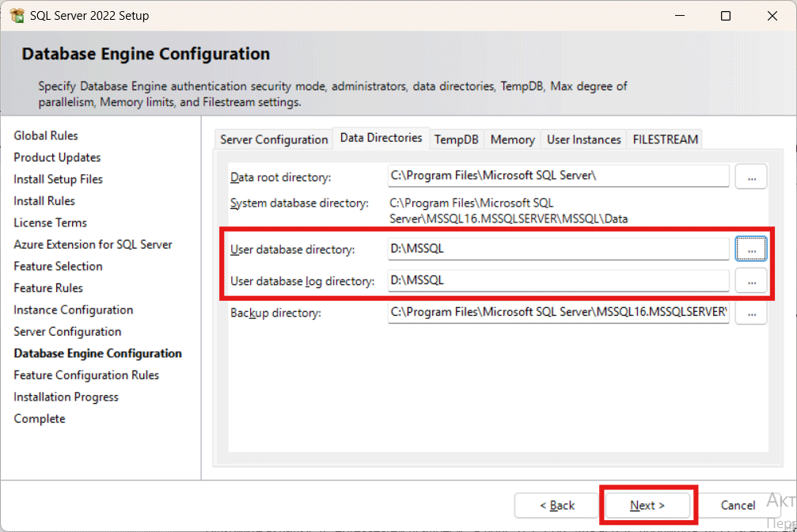Browse for User database directory
This screenshot has width=797, height=532.
[x=750, y=249]
